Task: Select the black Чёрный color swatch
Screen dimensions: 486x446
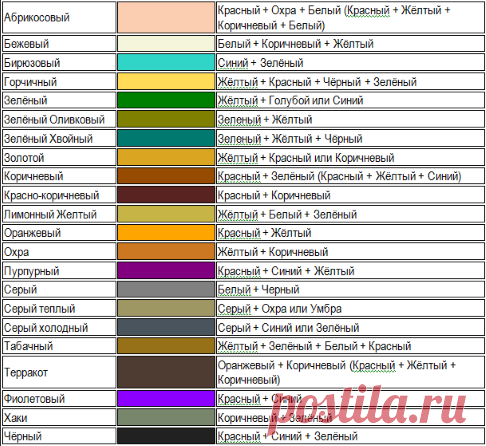Action: [166, 436]
